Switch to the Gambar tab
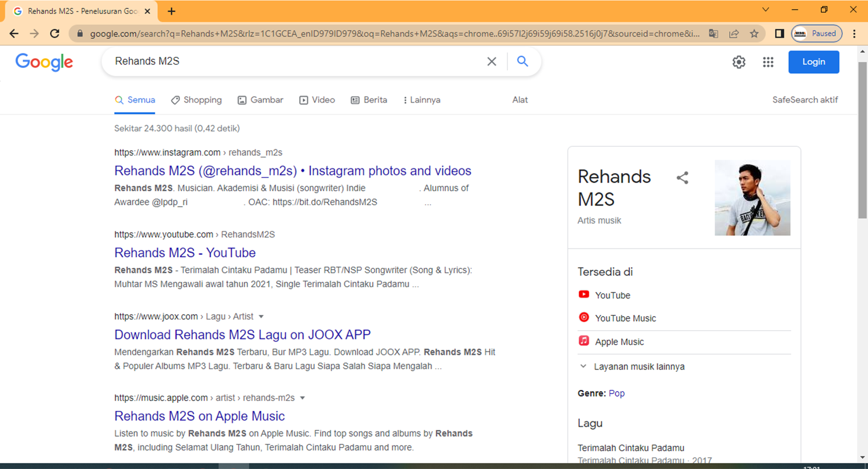 click(x=260, y=100)
